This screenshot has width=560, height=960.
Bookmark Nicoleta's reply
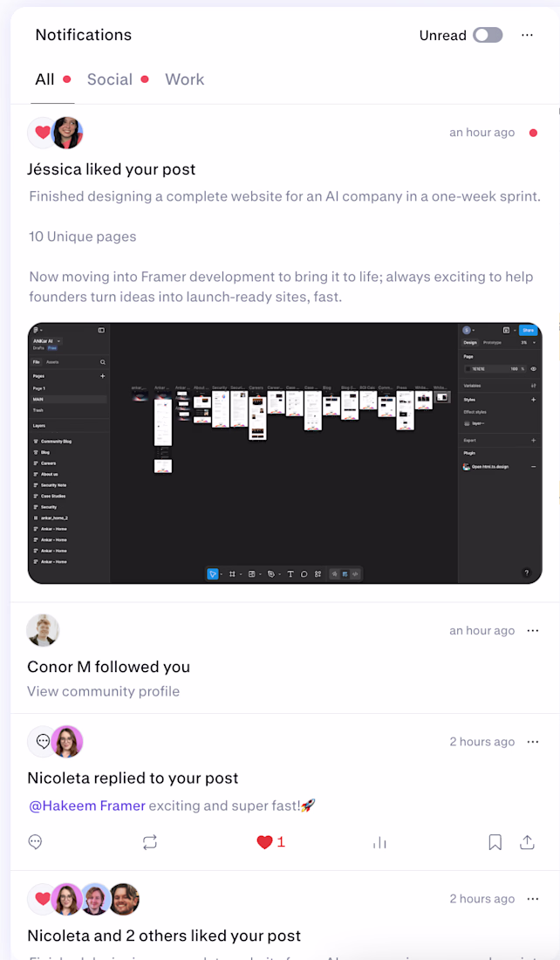[x=495, y=842]
